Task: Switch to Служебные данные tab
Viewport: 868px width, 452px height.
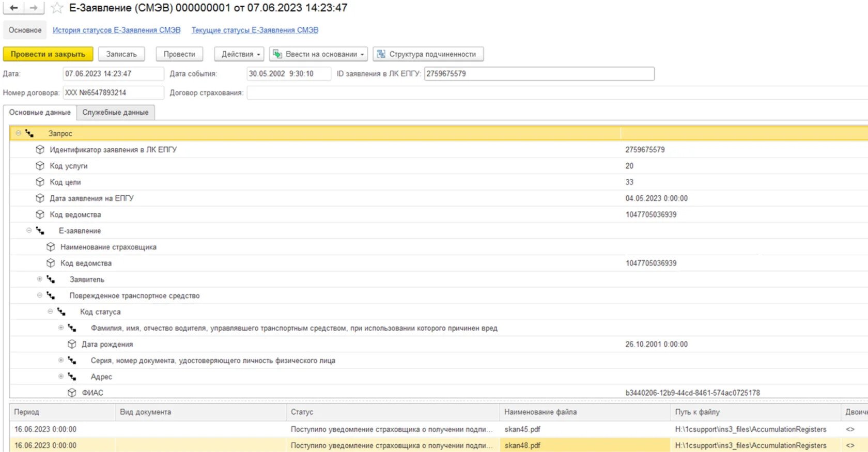Action: coord(115,112)
